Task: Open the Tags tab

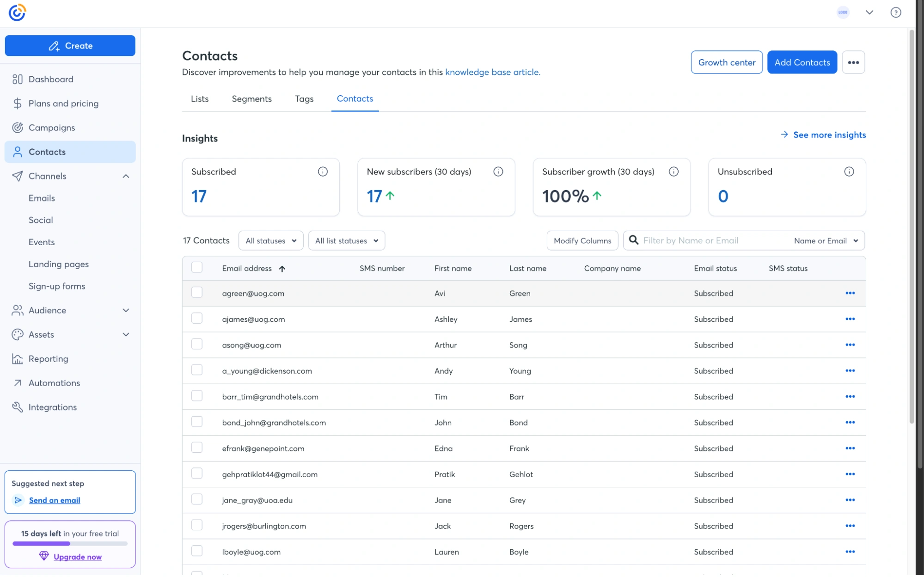Action: coord(304,98)
